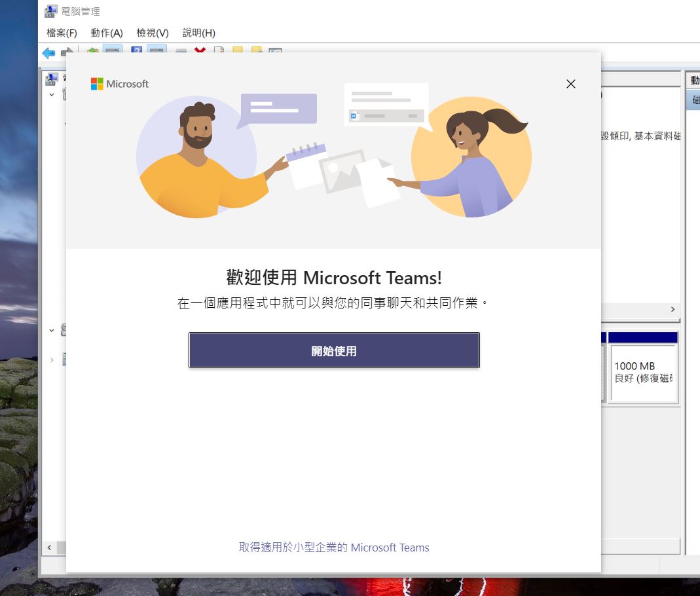The image size is (700, 596).
Task: Select the highlighted 磁 row in actions pane
Action: tap(693, 99)
